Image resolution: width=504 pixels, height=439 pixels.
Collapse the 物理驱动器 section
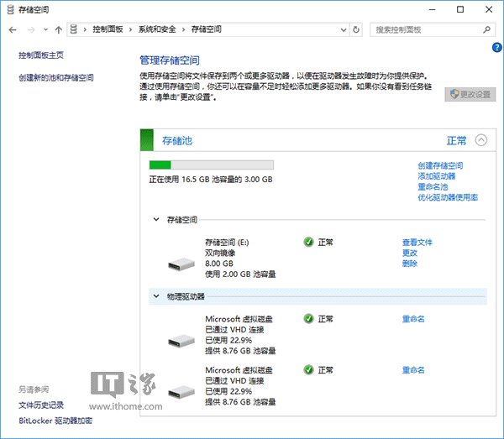155,296
